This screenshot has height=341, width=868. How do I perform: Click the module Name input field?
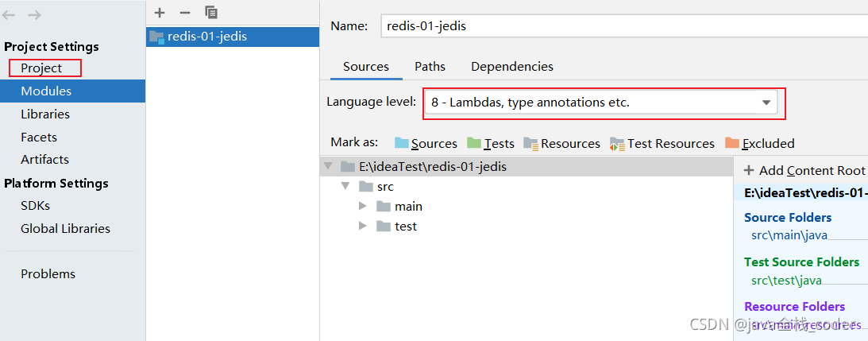click(x=624, y=25)
